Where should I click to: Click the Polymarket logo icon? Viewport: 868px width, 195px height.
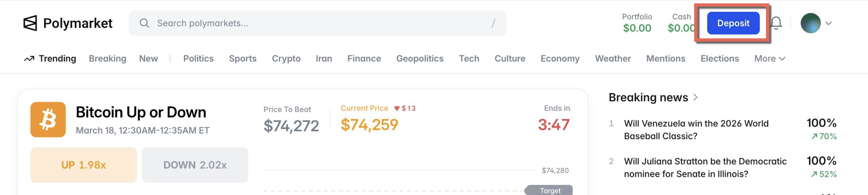click(x=30, y=23)
